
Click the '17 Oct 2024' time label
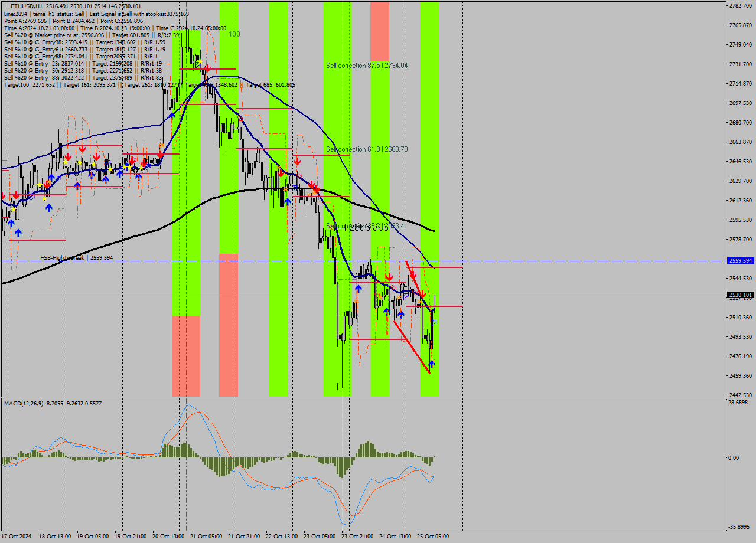tap(17, 537)
